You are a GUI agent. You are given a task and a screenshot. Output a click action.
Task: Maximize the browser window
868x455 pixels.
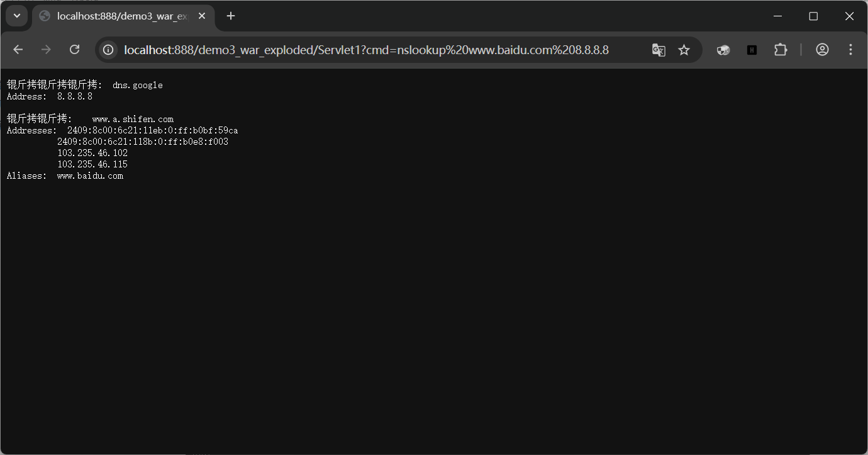813,16
